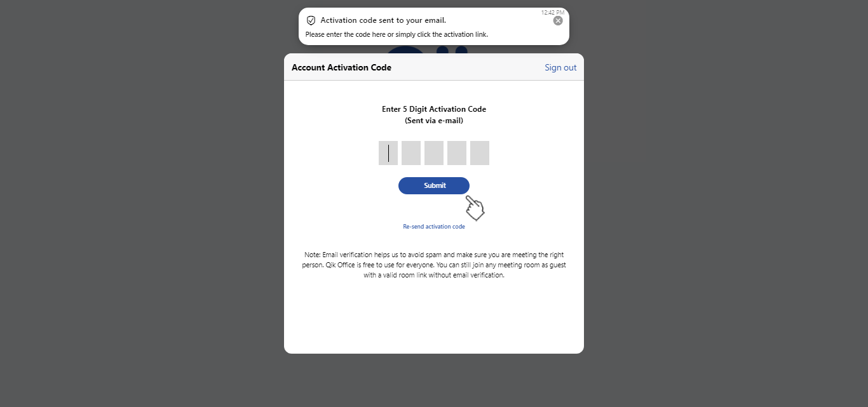Click the first activation code input box
Viewport: 868px width, 407px height.
pyautogui.click(x=388, y=153)
